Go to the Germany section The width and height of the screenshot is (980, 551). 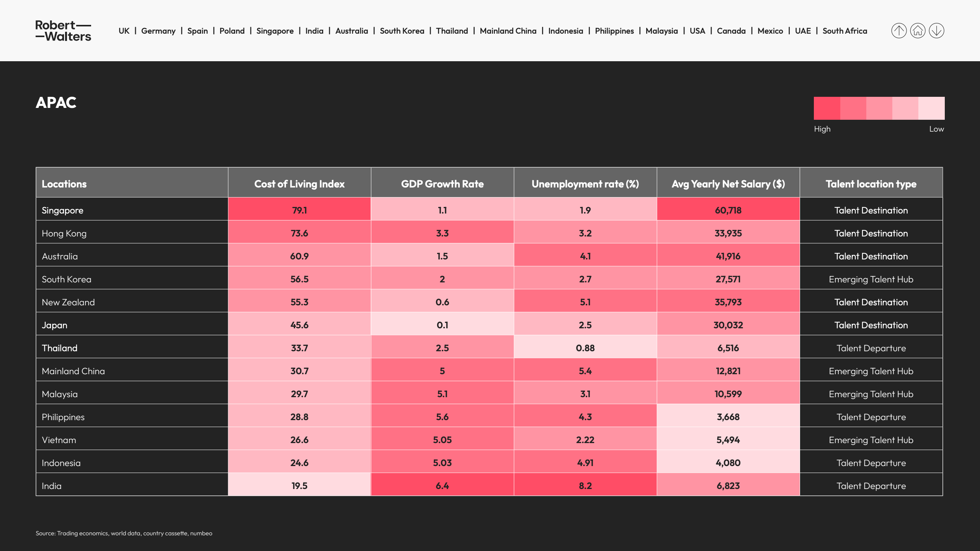(158, 31)
